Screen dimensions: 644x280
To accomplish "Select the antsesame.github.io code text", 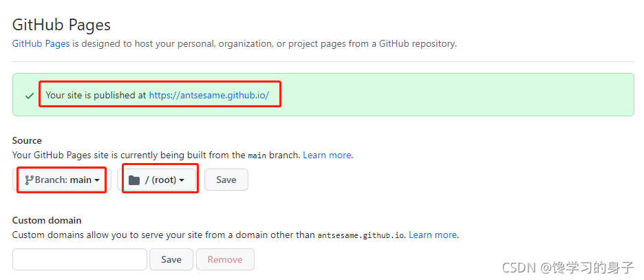I will tap(362, 236).
